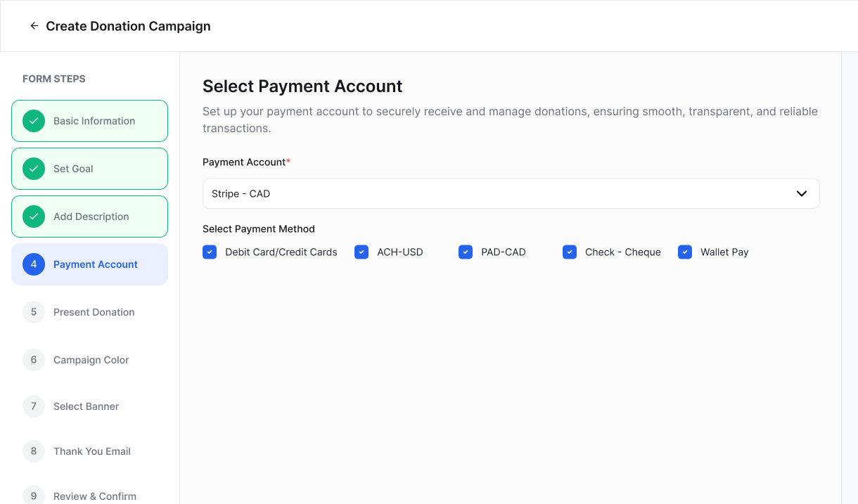The image size is (858, 504).
Task: Click the Select Payment Account heading
Action: tap(302, 86)
